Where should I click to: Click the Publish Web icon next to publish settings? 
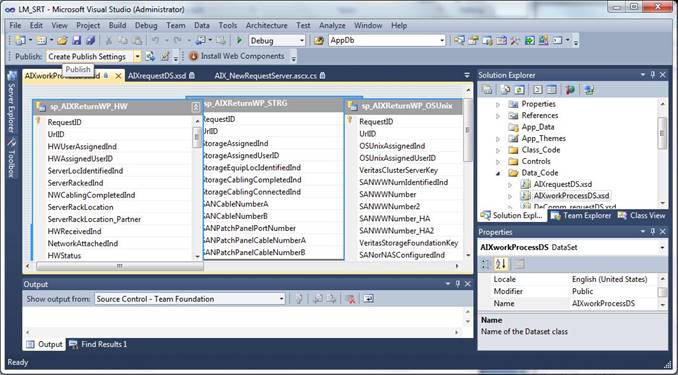tap(150, 56)
